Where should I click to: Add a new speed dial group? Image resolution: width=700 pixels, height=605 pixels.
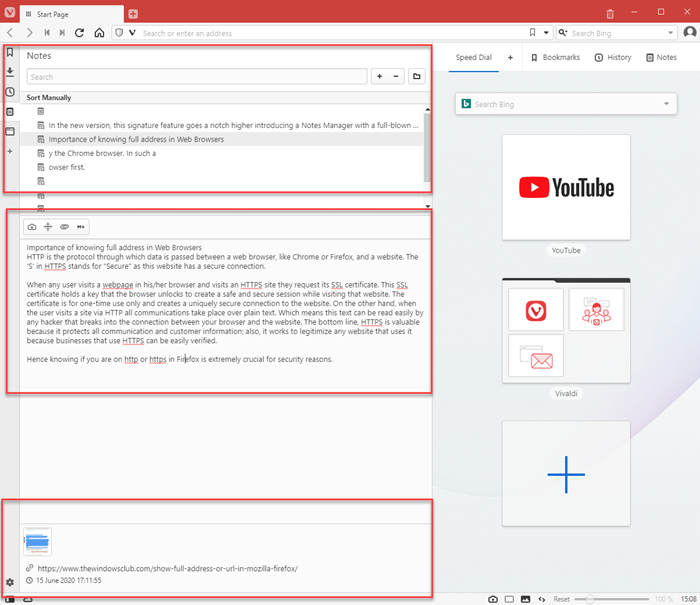click(510, 58)
